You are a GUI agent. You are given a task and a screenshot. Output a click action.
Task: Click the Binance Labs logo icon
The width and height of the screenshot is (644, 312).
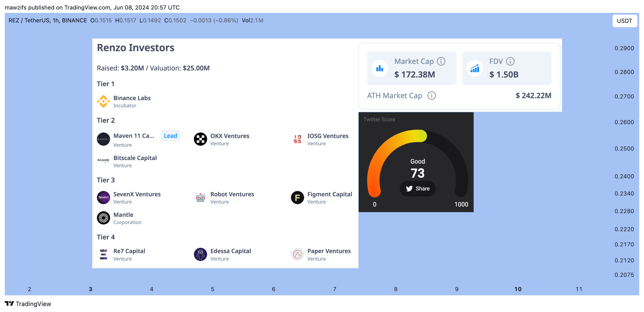[103, 101]
